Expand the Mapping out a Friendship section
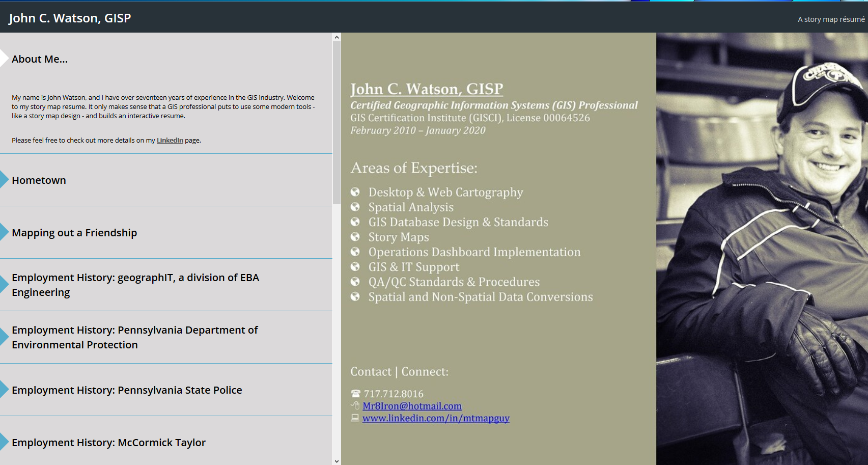This screenshot has height=465, width=868. coord(4,232)
